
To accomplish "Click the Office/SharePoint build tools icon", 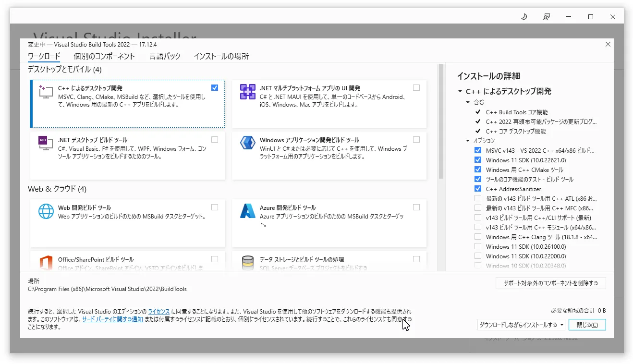I will tap(46, 263).
